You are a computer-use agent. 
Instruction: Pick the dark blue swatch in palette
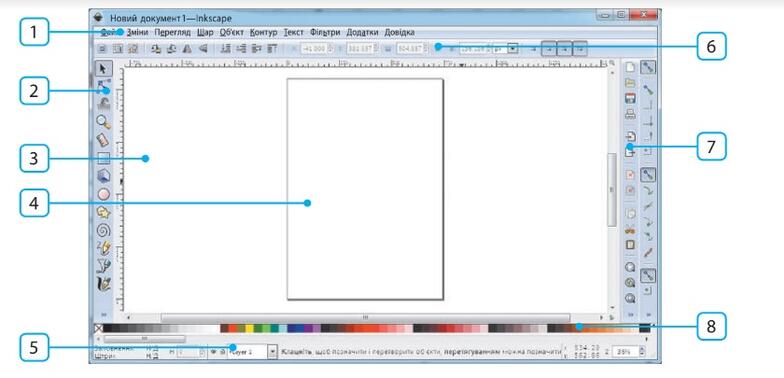(x=292, y=328)
